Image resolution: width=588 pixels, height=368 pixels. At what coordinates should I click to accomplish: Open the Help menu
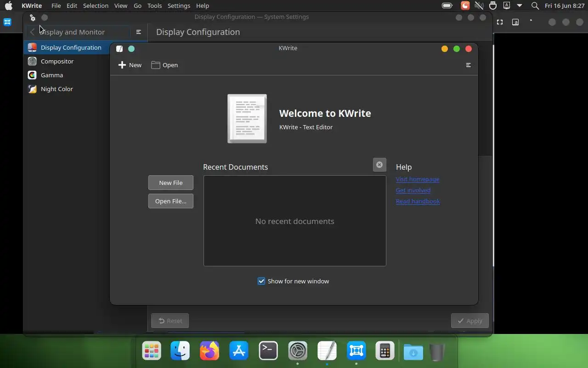(x=202, y=6)
